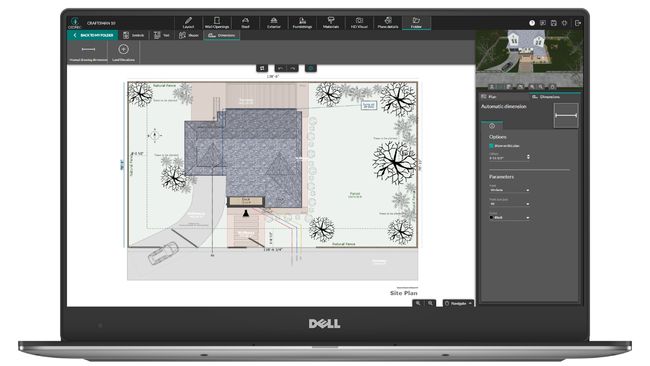Screen dimensions: 650x366
Task: Click the rightmost icon under 3D preview
Action: 553,87
